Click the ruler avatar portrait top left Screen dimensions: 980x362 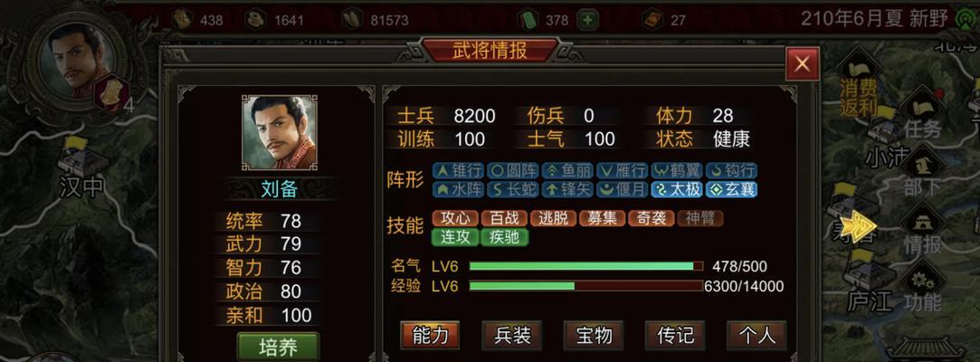point(76,61)
